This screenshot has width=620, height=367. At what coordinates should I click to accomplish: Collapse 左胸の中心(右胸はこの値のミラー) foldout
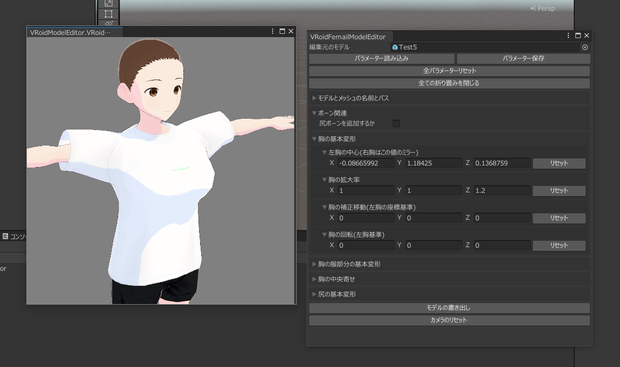(324, 152)
